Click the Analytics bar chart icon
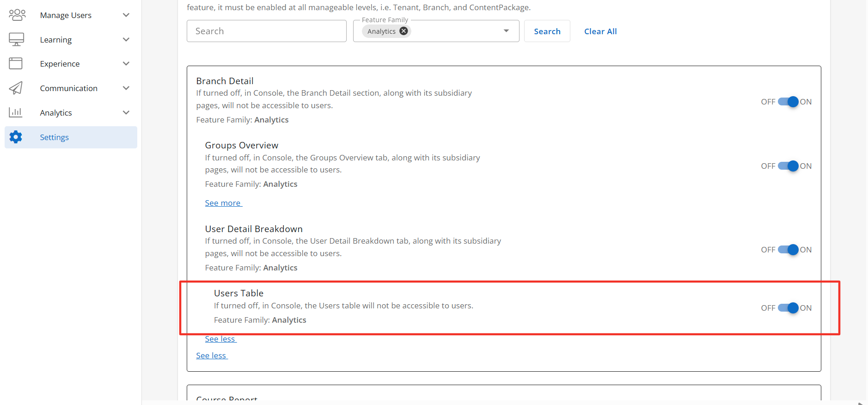The image size is (868, 405). tap(16, 112)
